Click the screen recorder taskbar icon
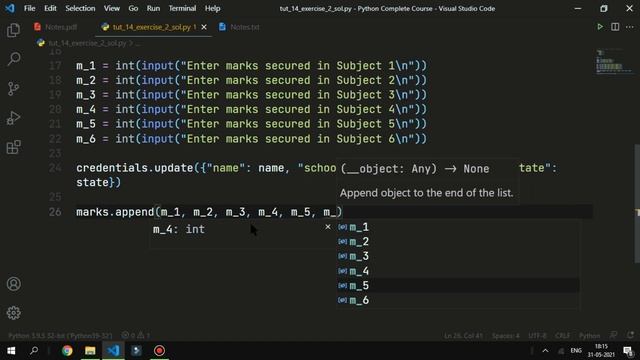Image resolution: width=640 pixels, height=360 pixels. coord(159,351)
